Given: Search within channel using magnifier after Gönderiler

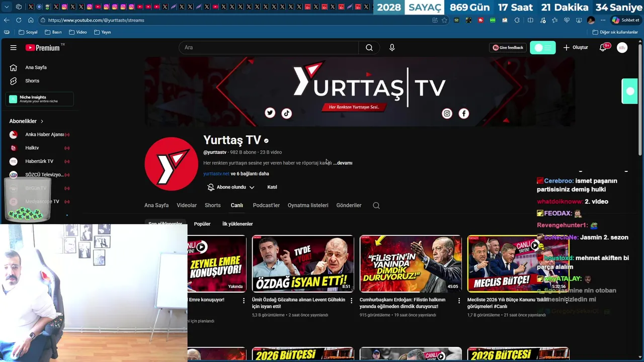Looking at the screenshot, I should click(376, 206).
